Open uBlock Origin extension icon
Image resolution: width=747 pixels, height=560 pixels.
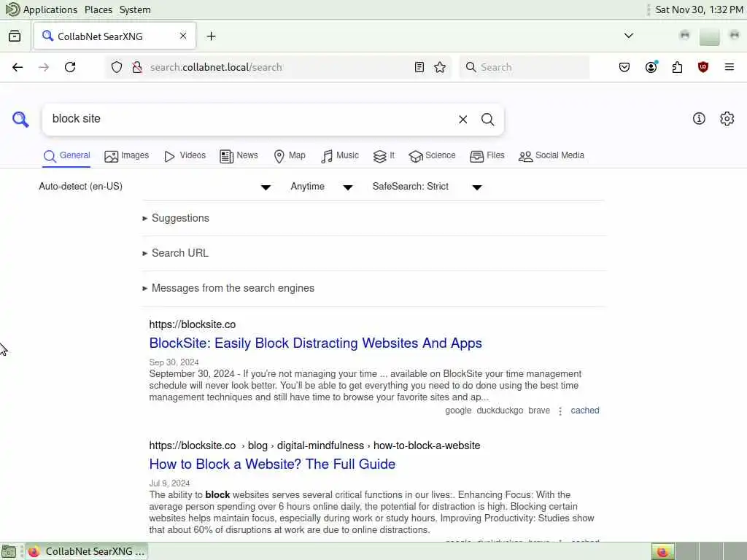(x=703, y=67)
